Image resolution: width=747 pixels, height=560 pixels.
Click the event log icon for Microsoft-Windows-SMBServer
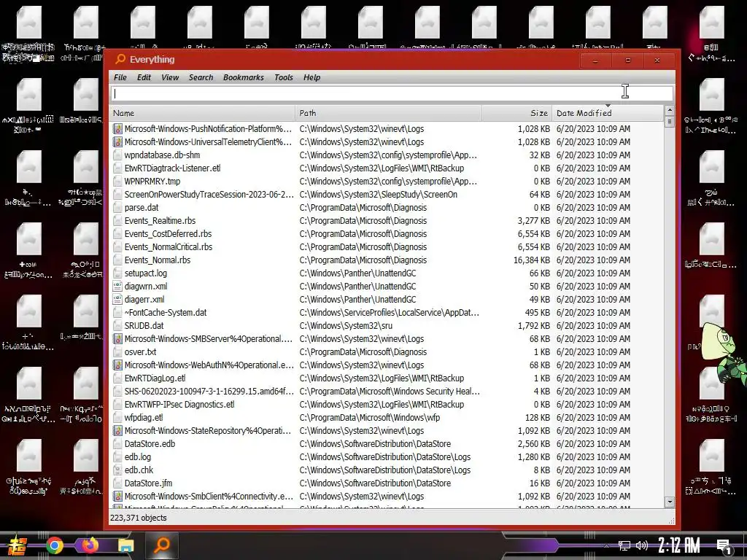(x=117, y=338)
